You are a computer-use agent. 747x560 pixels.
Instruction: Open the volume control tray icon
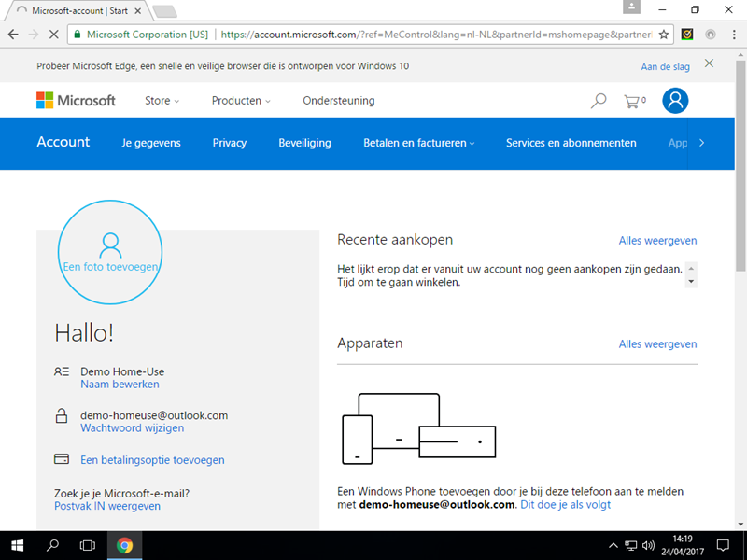(x=648, y=546)
